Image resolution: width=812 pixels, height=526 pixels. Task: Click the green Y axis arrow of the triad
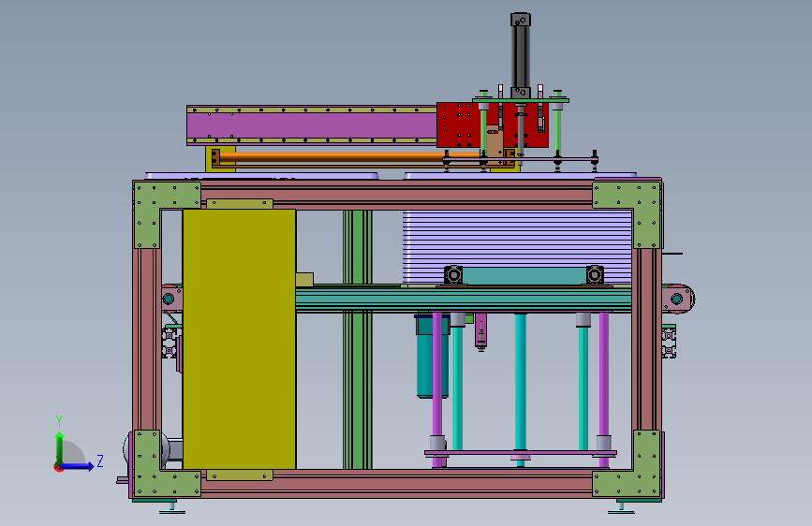tap(60, 448)
